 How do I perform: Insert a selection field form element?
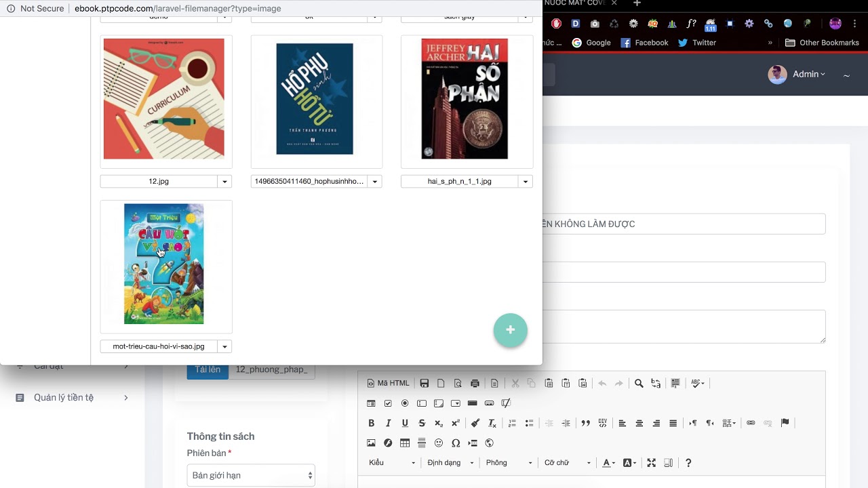click(456, 403)
